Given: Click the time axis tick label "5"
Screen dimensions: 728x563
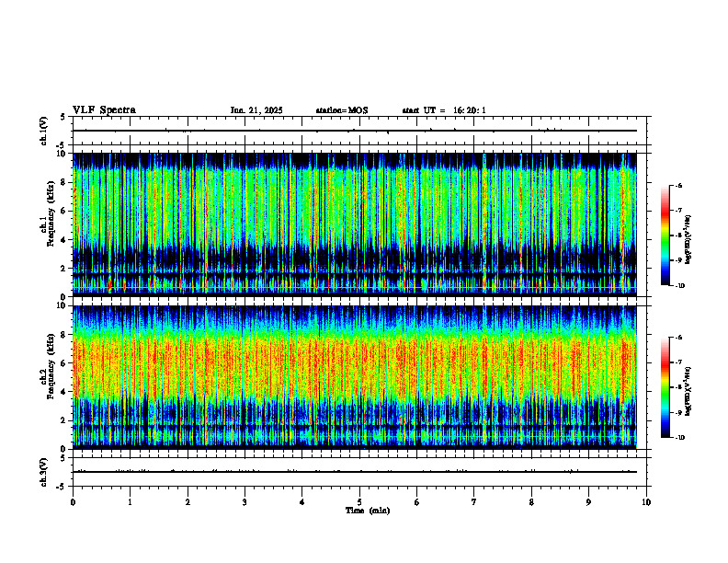Looking at the screenshot, I should coord(359,502).
